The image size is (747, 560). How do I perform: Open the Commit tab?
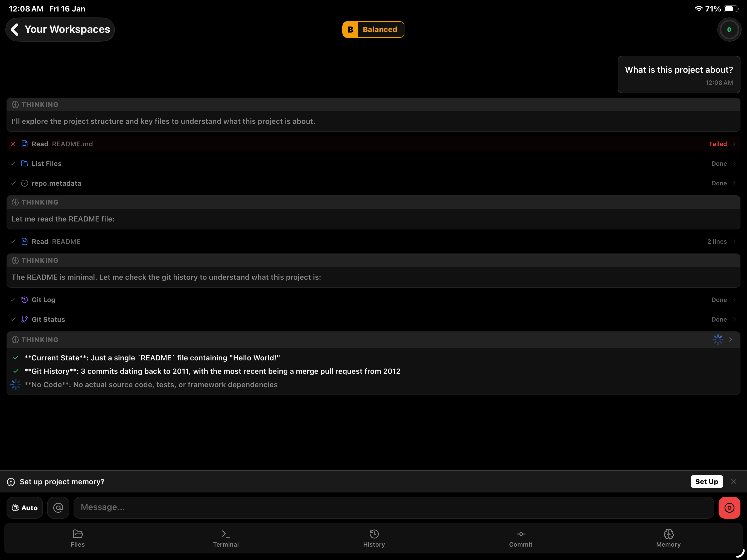[x=520, y=538]
